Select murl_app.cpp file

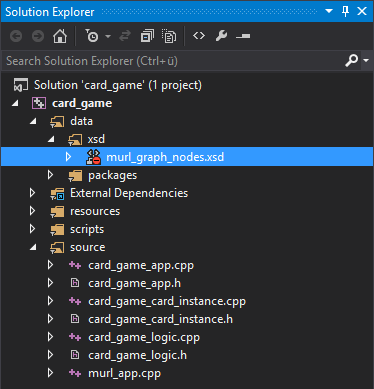pyautogui.click(x=124, y=374)
